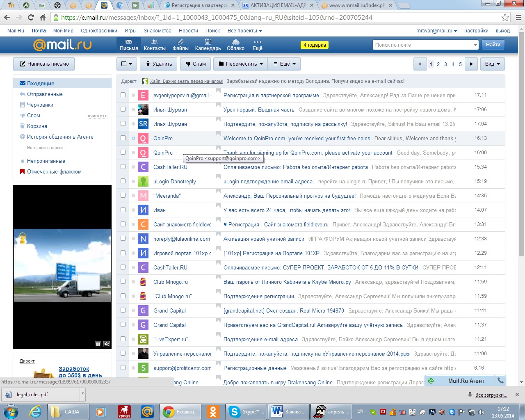Click the Найти search button

pos(493,45)
